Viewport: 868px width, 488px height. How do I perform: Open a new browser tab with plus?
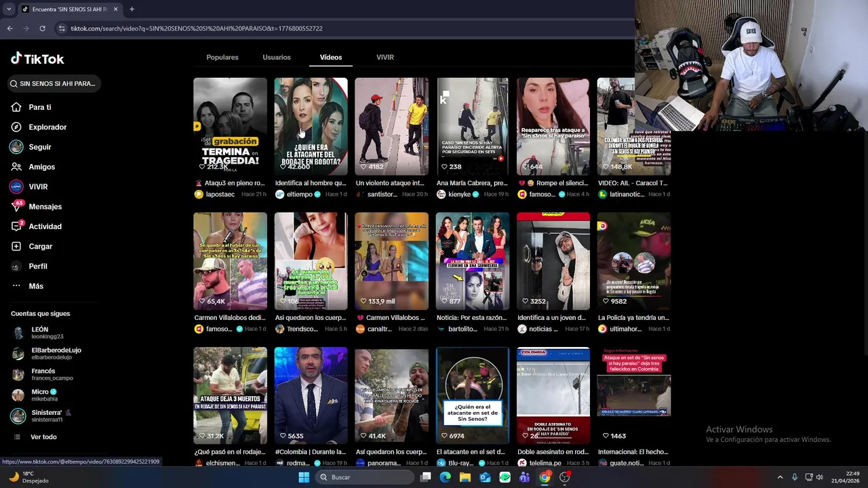tap(132, 9)
